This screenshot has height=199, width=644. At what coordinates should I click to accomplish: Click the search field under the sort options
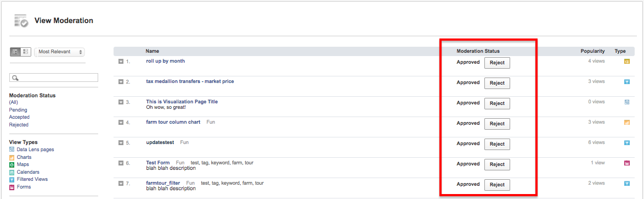[x=53, y=78]
